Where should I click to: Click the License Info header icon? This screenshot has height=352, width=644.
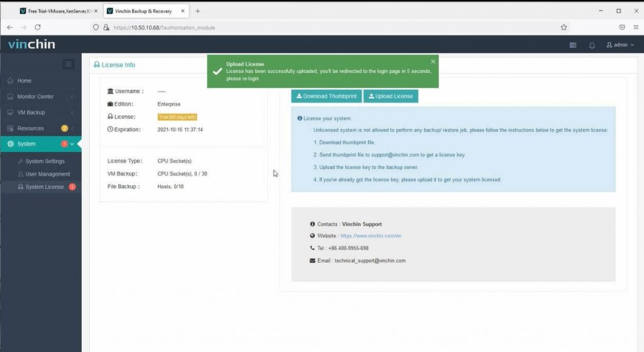click(x=97, y=65)
